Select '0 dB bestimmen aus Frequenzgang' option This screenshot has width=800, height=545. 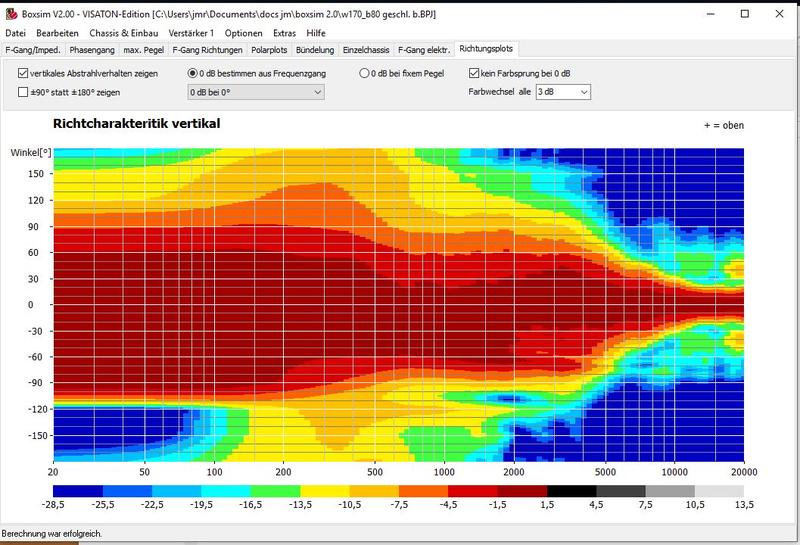[194, 73]
